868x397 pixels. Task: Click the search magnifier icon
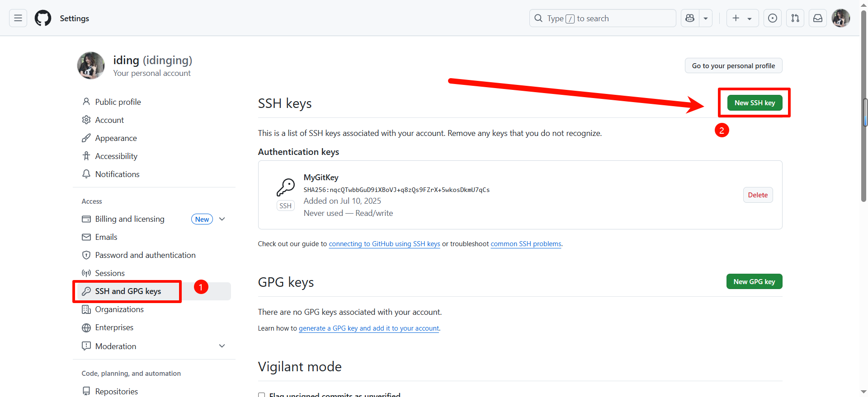tap(538, 18)
